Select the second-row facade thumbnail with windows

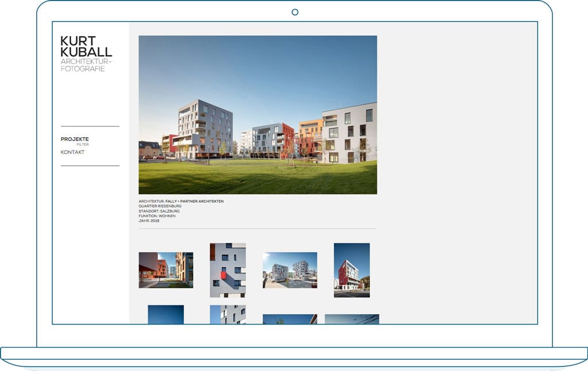click(227, 315)
